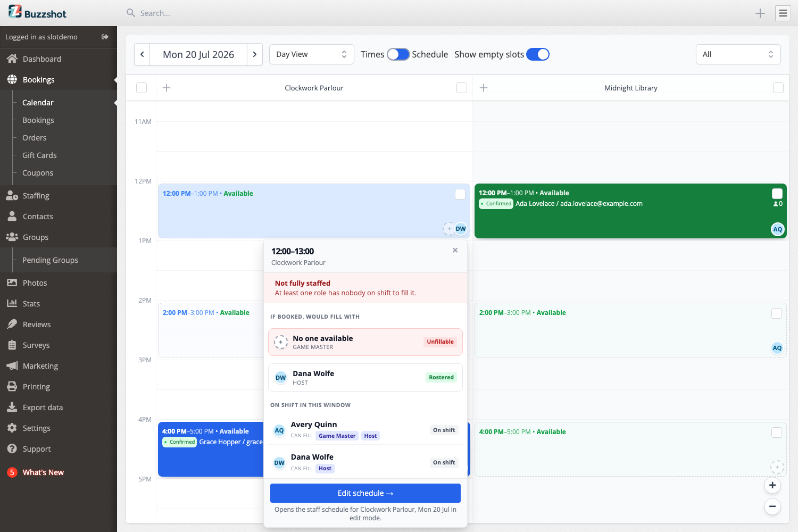The image size is (798, 532).
Task: Toggle the Times/Schedule switch
Action: [x=398, y=54]
